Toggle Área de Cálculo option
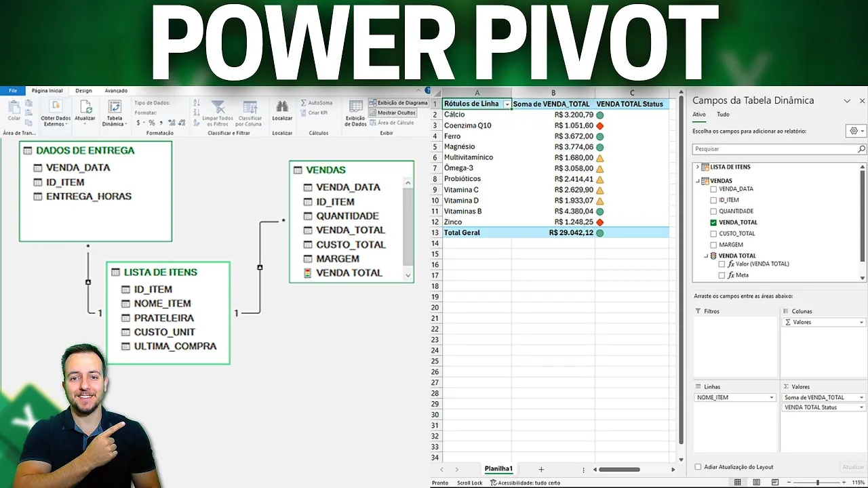868x488 pixels. click(392, 123)
